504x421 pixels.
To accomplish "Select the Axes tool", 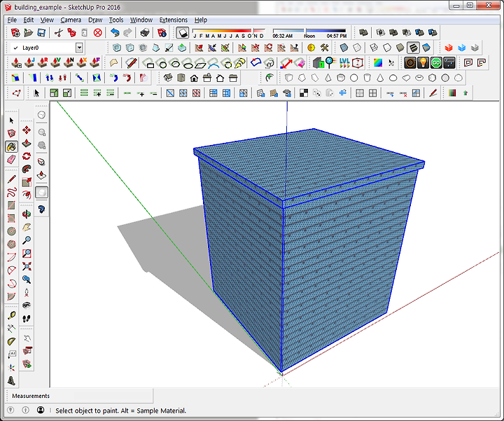I will pyautogui.click(x=12, y=368).
